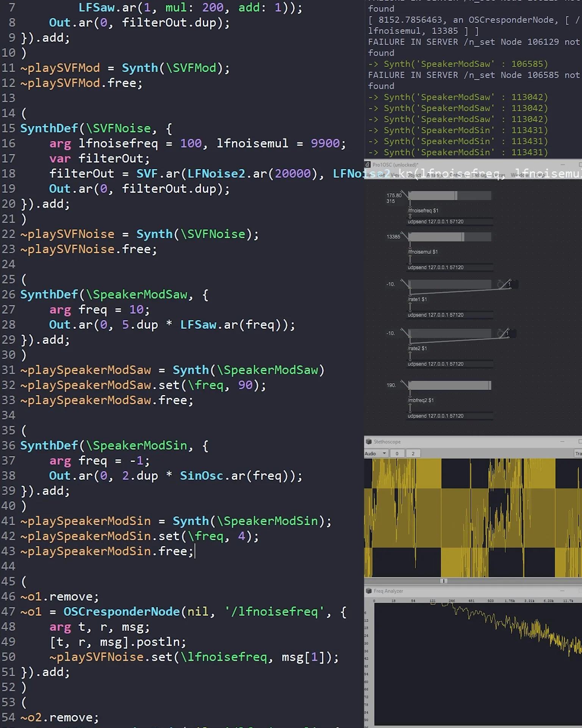The image size is (582, 728).
Task: Click the Stethoscope window cube icon
Action: click(368, 442)
